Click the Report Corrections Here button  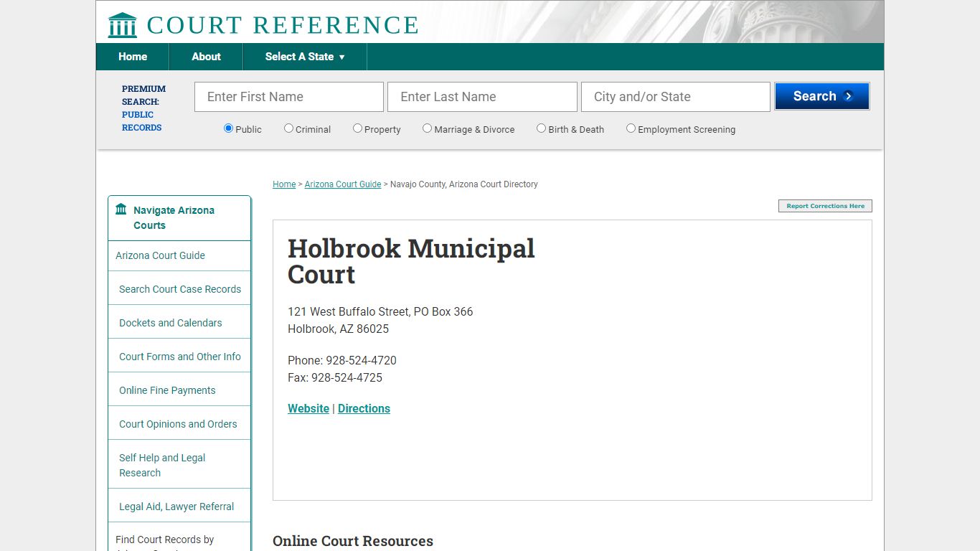825,206
